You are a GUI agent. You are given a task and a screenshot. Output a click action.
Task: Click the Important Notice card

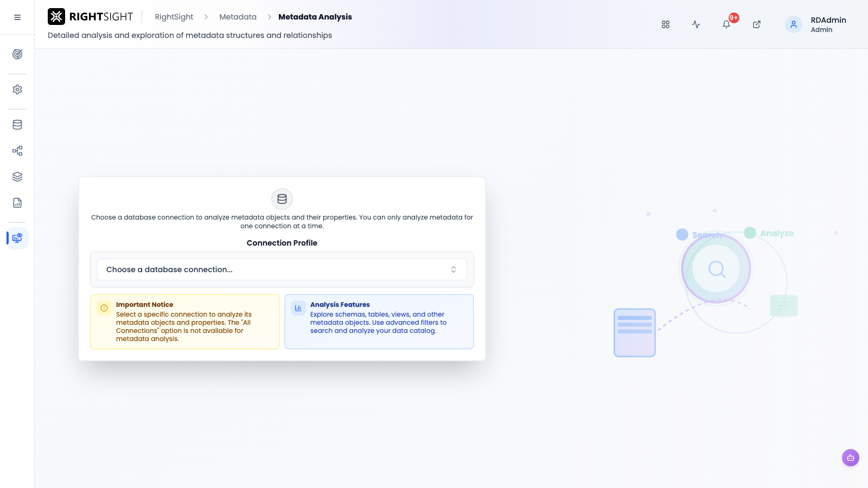[x=185, y=322]
